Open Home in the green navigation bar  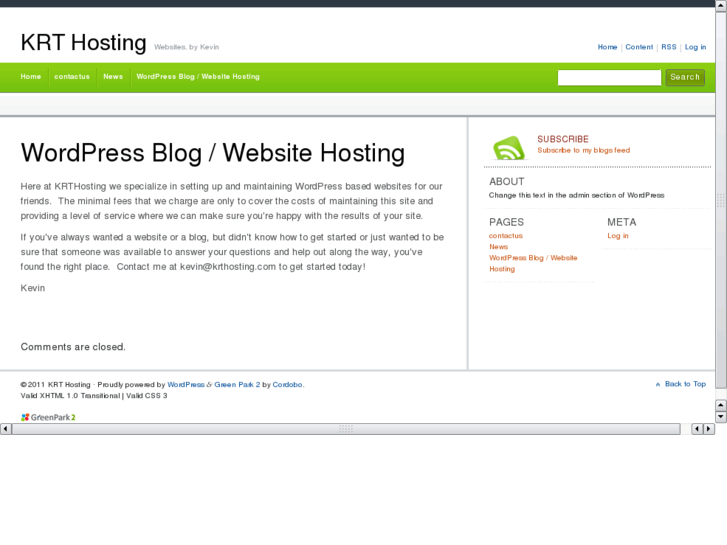pyautogui.click(x=31, y=77)
